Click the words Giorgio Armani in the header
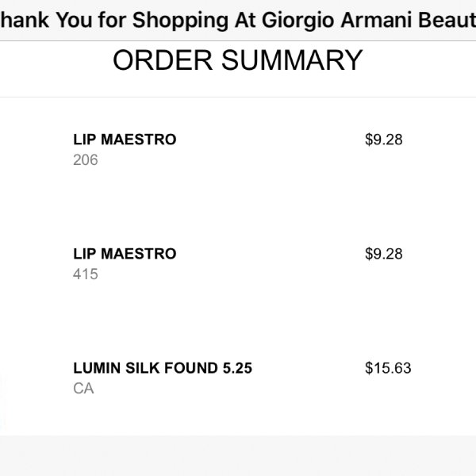Viewport: 476px width, 476px height. tap(337, 20)
